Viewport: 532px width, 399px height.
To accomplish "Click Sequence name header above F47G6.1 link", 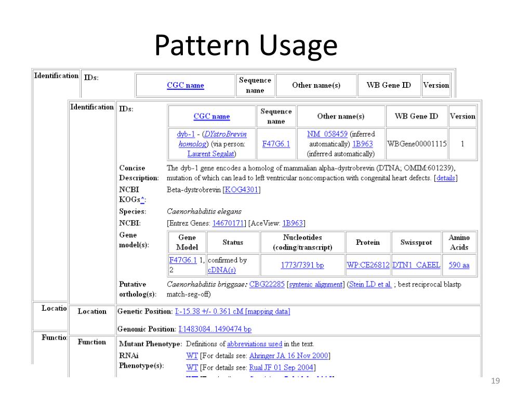I will tap(276, 116).
